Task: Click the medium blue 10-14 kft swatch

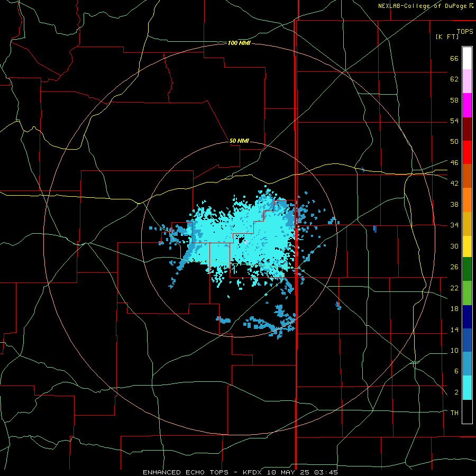Action: point(467,340)
